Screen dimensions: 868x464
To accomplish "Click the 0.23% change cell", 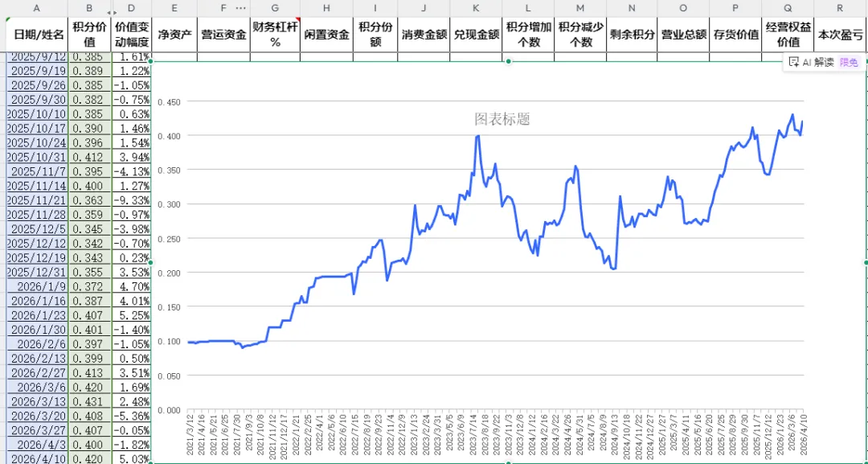I will [x=131, y=258].
